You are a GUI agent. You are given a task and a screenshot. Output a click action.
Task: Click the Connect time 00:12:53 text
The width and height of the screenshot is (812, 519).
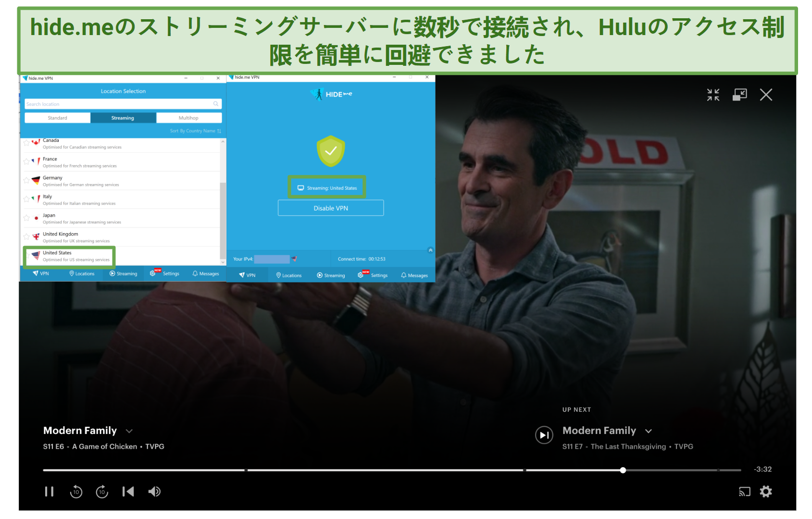pyautogui.click(x=362, y=259)
